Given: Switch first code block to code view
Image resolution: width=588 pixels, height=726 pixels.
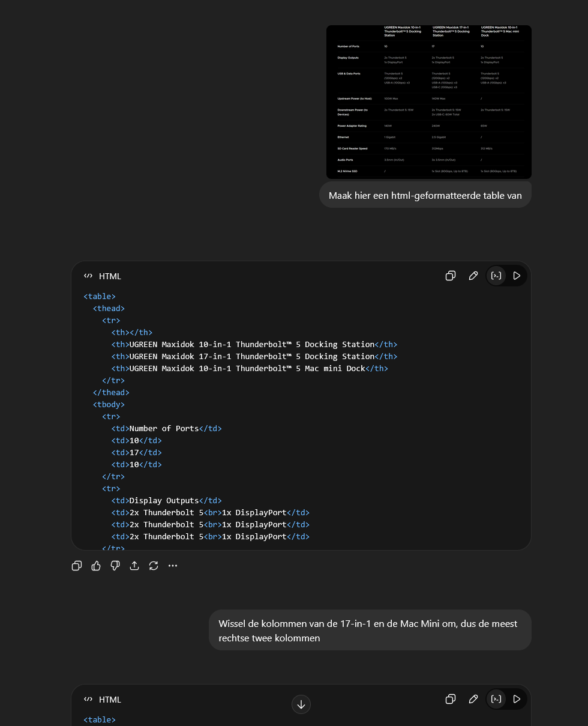Looking at the screenshot, I should pyautogui.click(x=496, y=276).
